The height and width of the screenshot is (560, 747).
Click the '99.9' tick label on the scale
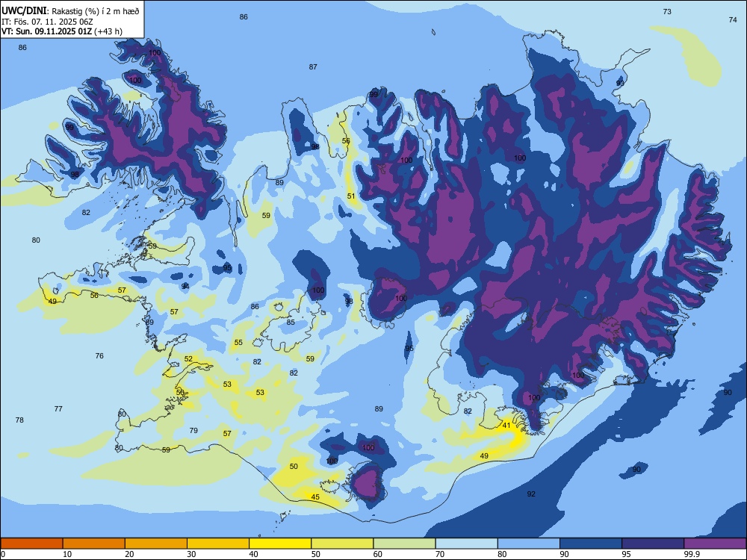692,554
